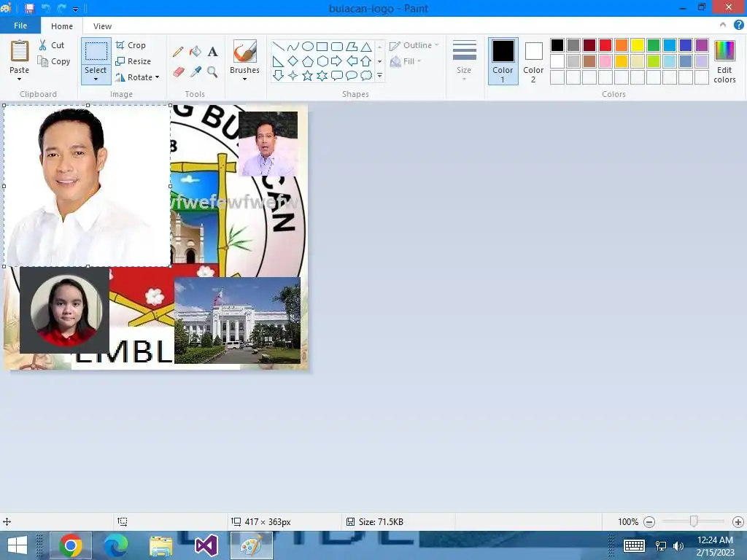This screenshot has width=747, height=560.
Task: Select Color 1 foreground box
Action: [503, 61]
